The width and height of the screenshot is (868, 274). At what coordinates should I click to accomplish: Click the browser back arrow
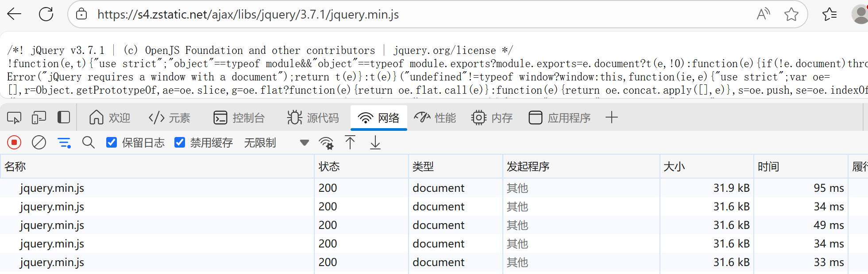point(14,14)
